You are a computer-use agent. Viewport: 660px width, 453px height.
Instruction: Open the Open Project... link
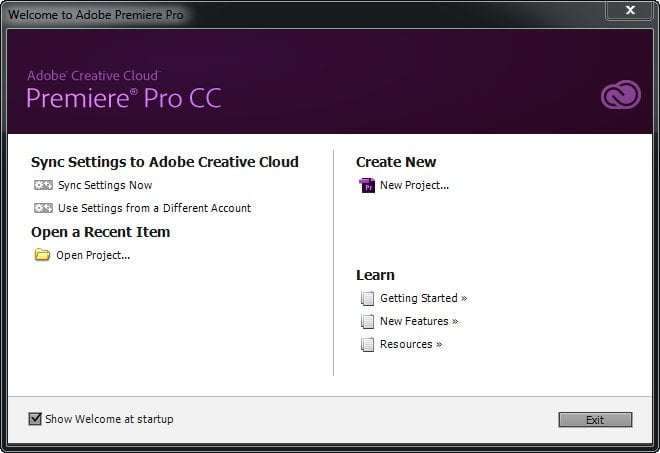point(93,255)
